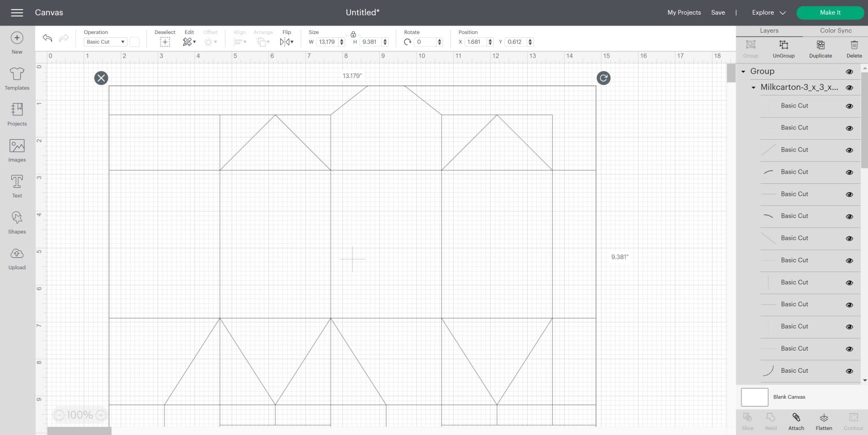868x435 pixels.
Task: Collapse the Group layer tree
Action: (x=743, y=71)
